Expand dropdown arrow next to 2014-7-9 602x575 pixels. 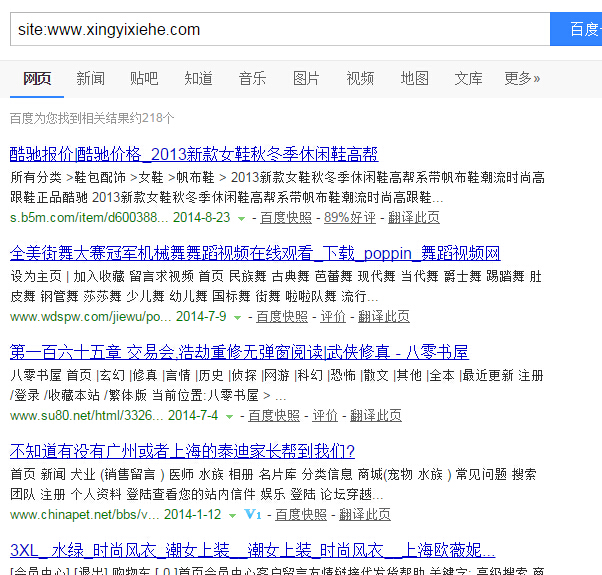[237, 318]
